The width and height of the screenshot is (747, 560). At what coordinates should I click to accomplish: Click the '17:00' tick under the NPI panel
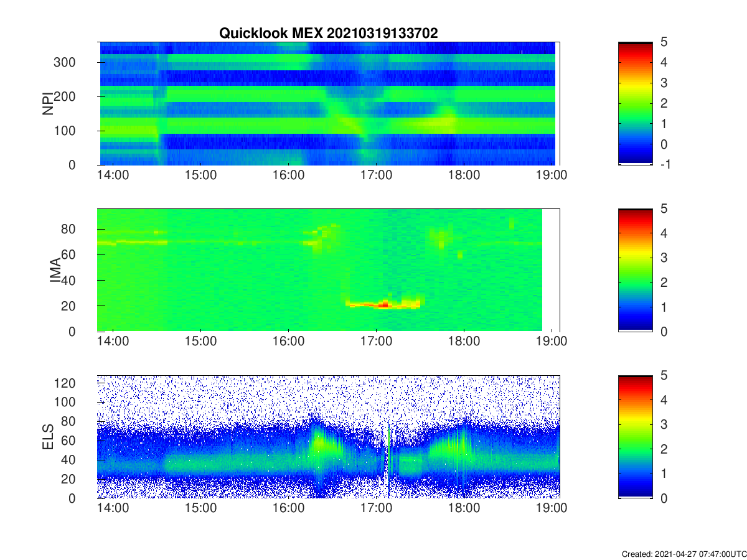(376, 175)
